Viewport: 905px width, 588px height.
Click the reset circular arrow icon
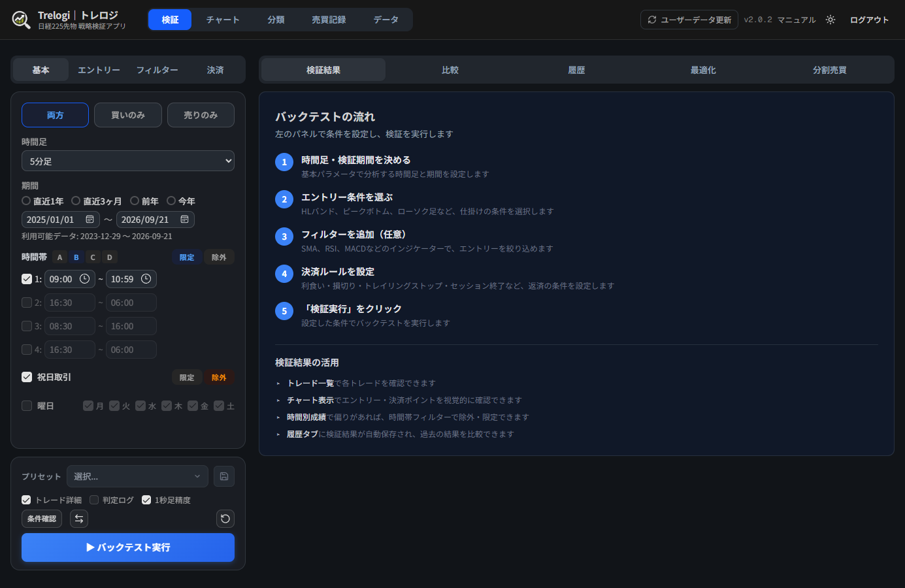coord(225,519)
